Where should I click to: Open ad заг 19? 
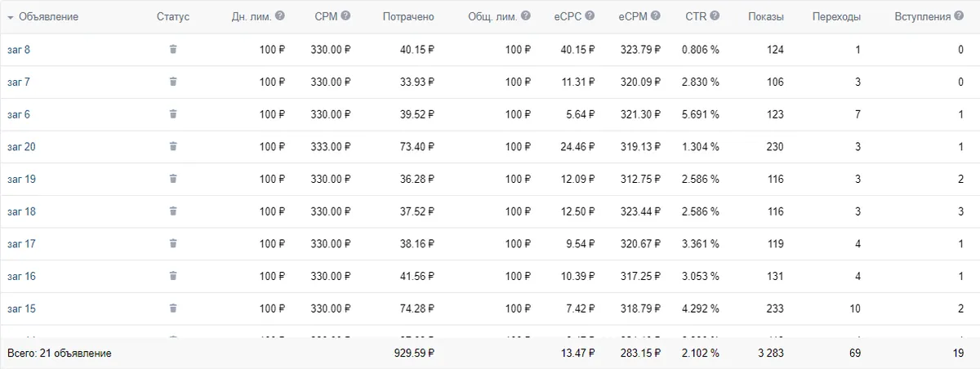tap(21, 179)
